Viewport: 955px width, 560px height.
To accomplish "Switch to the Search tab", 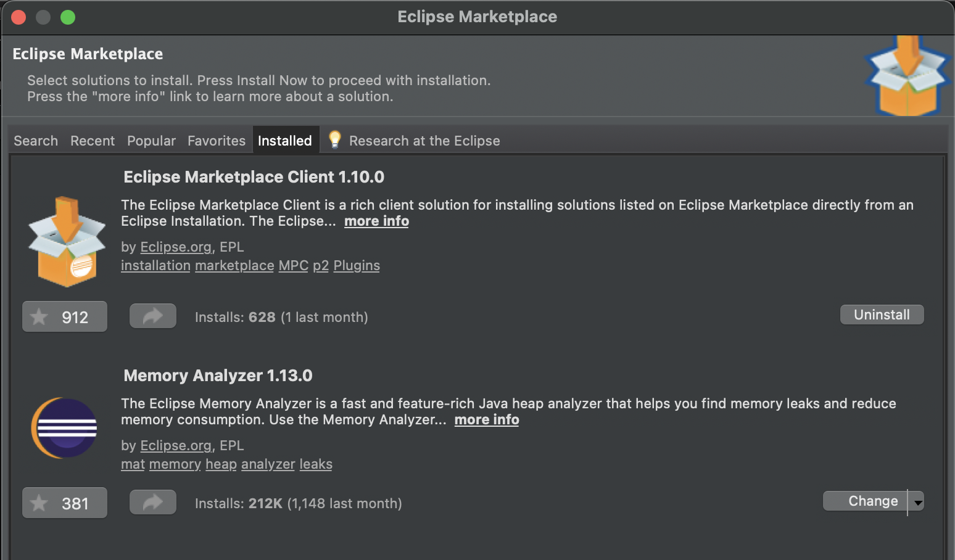I will 36,141.
